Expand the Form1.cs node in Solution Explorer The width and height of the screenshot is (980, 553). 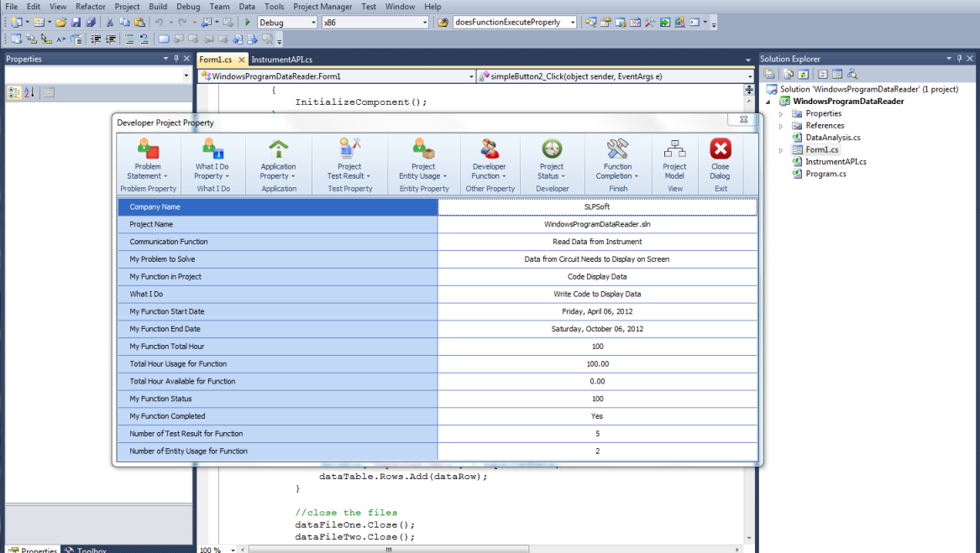click(781, 150)
